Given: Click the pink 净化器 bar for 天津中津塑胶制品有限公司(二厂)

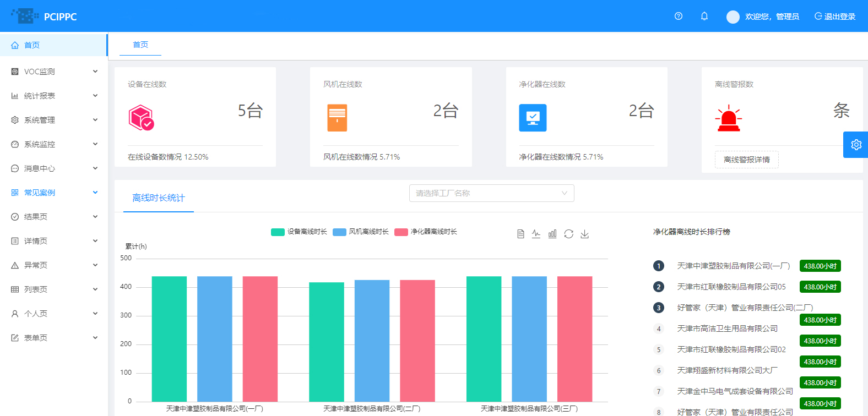Looking at the screenshot, I should (417, 340).
